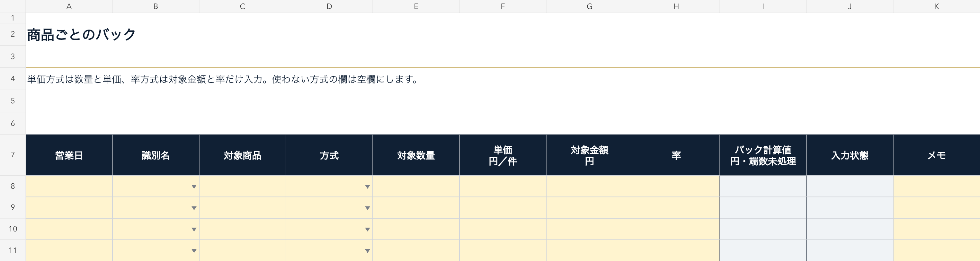
Task: Expand the 方式 dropdown in row 10
Action: [367, 229]
